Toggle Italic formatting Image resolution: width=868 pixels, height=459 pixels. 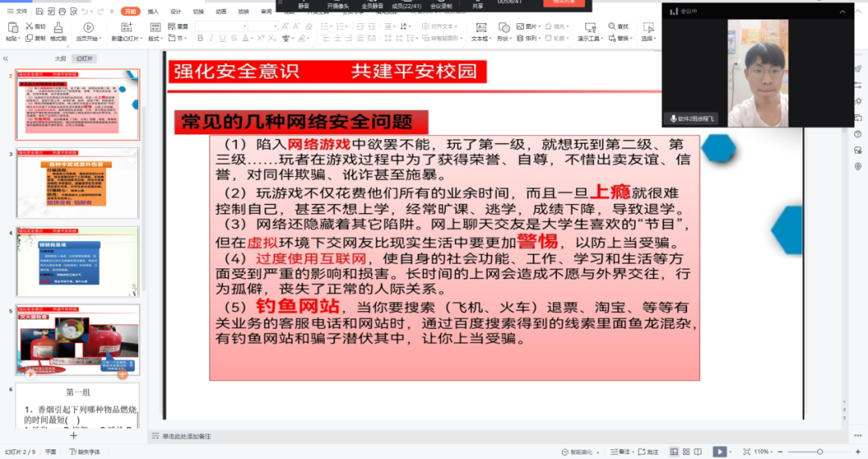212,38
